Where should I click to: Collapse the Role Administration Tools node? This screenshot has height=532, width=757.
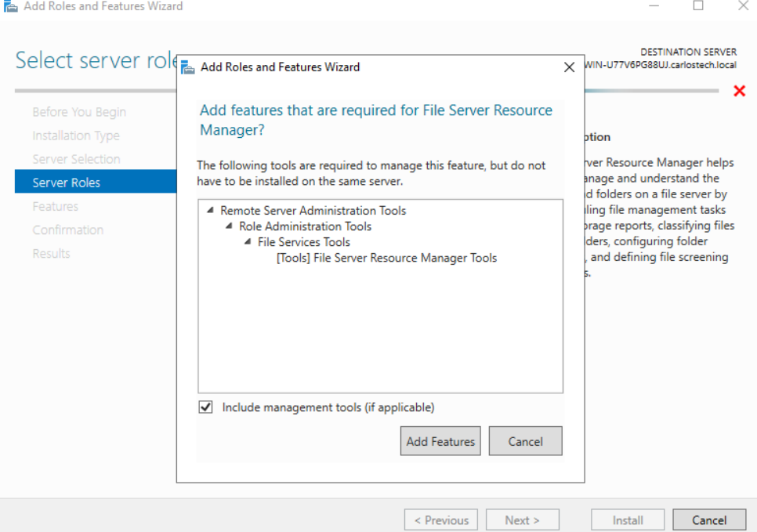pos(229,226)
